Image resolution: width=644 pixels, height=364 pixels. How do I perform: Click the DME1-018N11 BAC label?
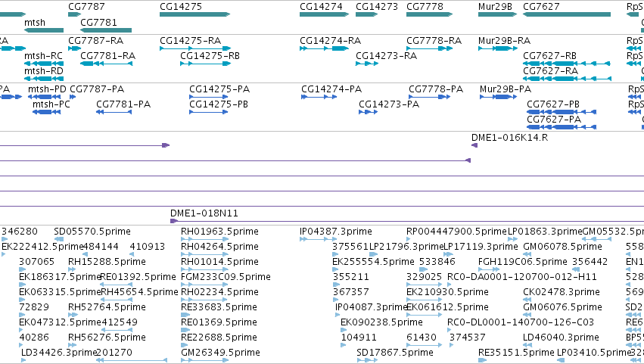click(204, 213)
